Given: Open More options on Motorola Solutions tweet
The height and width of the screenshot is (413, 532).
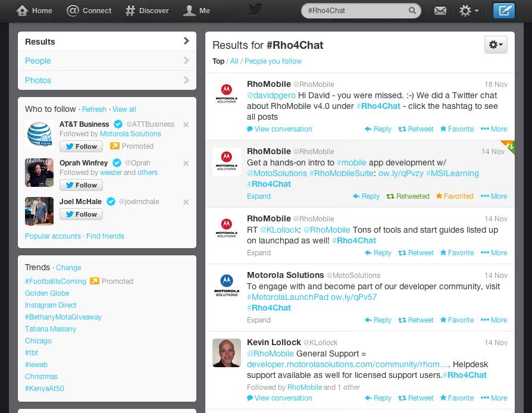Looking at the screenshot, I should (494, 320).
